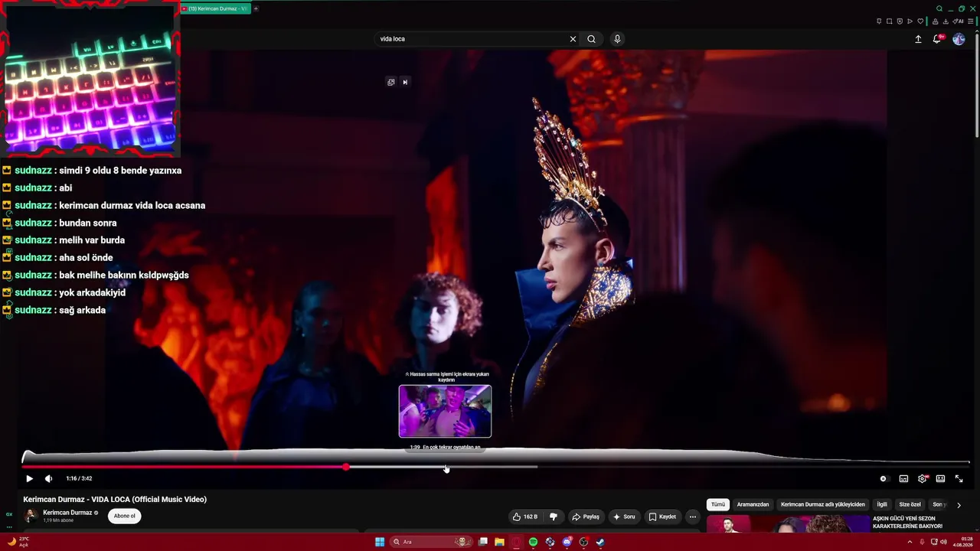This screenshot has width=980, height=551.
Task: Click the vida loca search field
Action: [x=472, y=39]
